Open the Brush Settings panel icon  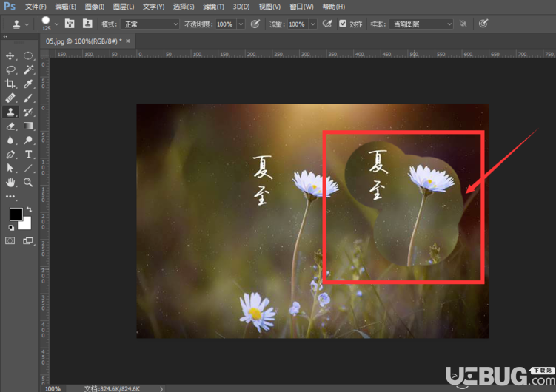70,24
